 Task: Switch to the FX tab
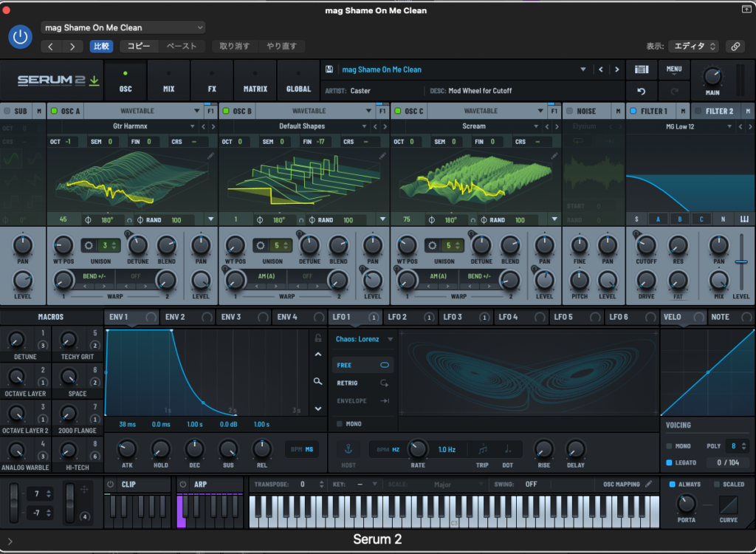click(x=212, y=81)
